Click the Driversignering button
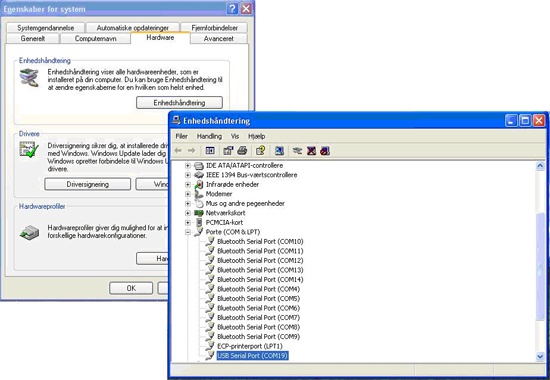Image resolution: width=550 pixels, height=380 pixels. coord(88,184)
